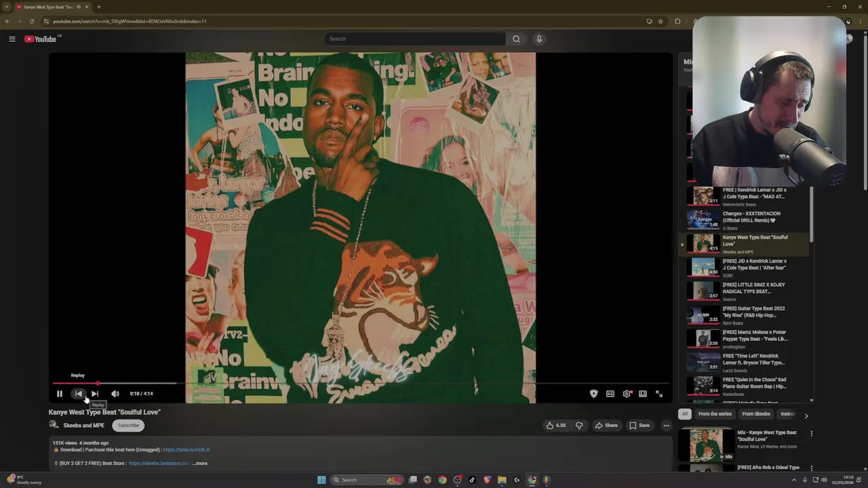Image resolution: width=868 pixels, height=488 pixels.
Task: Click the Replay previous-track button
Action: click(78, 394)
